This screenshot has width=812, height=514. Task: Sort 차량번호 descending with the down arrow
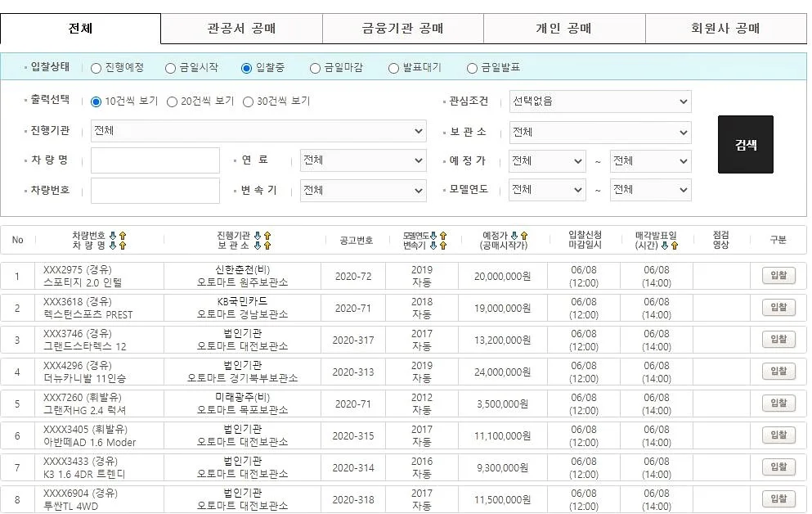pyautogui.click(x=114, y=236)
